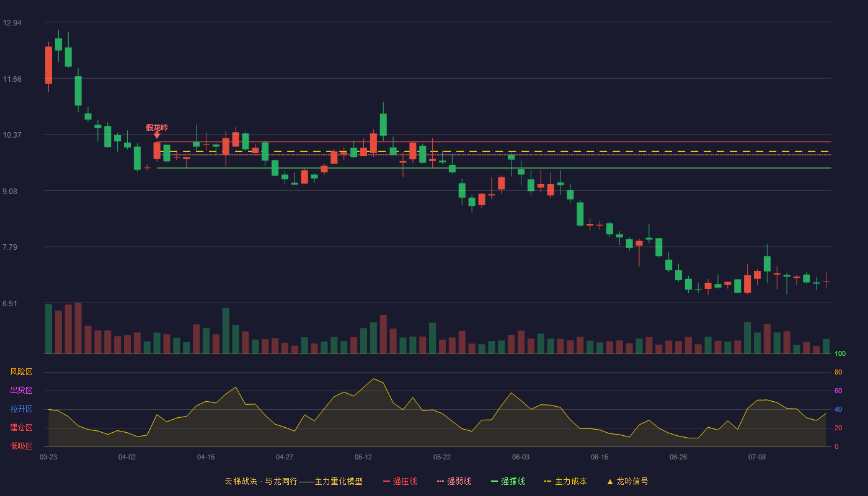Click the chart title 云梯战法 · 与龙同行

(261, 481)
